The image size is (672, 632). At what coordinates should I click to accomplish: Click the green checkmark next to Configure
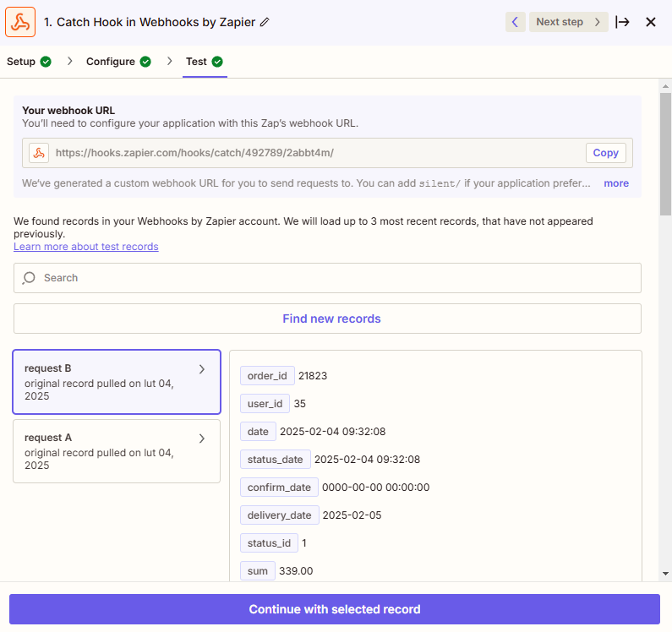pyautogui.click(x=145, y=62)
